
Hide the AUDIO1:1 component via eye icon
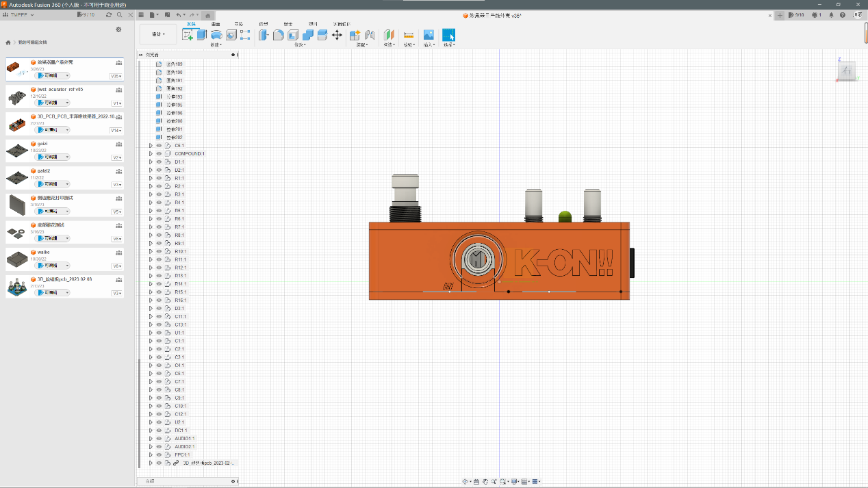pyautogui.click(x=159, y=439)
